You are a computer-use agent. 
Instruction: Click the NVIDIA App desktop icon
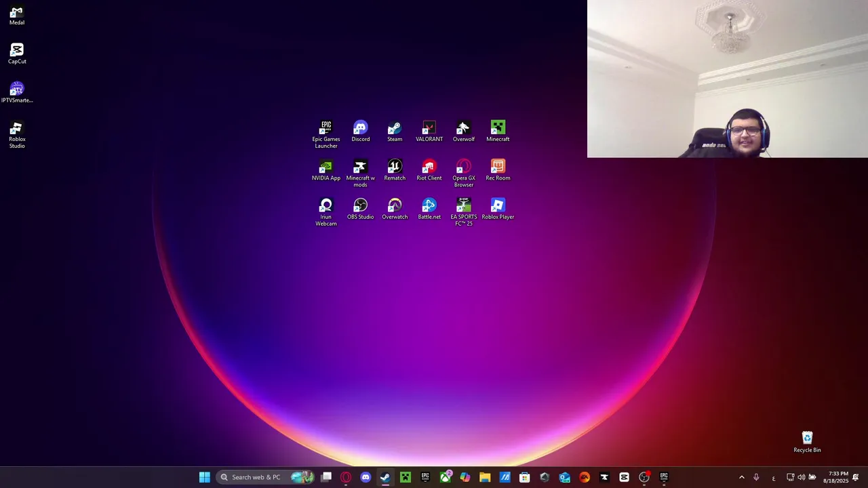point(326,170)
